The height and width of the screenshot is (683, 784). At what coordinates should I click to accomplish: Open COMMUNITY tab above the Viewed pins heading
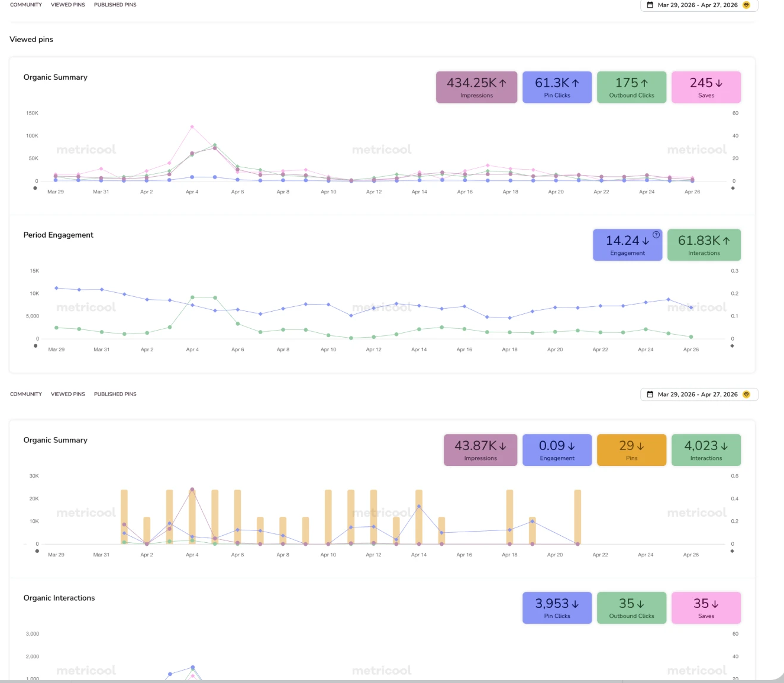point(26,5)
